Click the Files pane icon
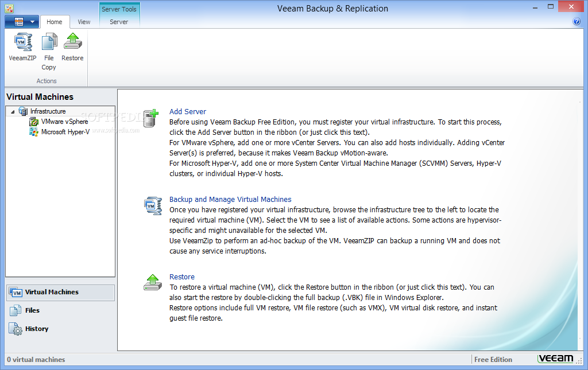 click(x=16, y=310)
